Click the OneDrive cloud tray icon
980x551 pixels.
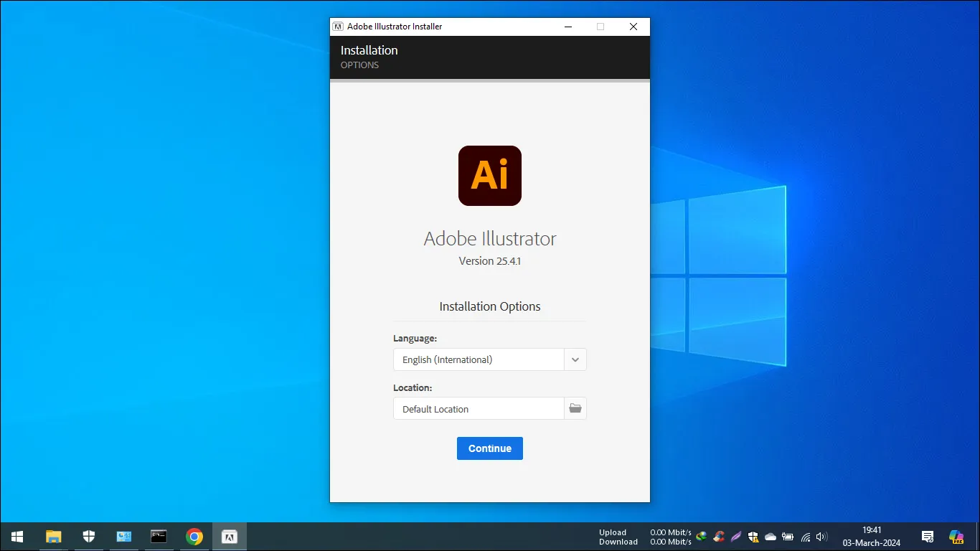pos(771,537)
